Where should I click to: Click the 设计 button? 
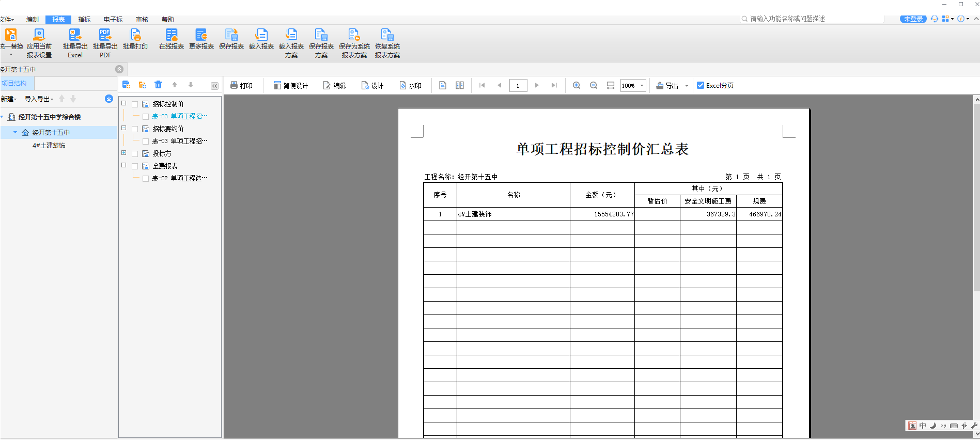pos(372,85)
